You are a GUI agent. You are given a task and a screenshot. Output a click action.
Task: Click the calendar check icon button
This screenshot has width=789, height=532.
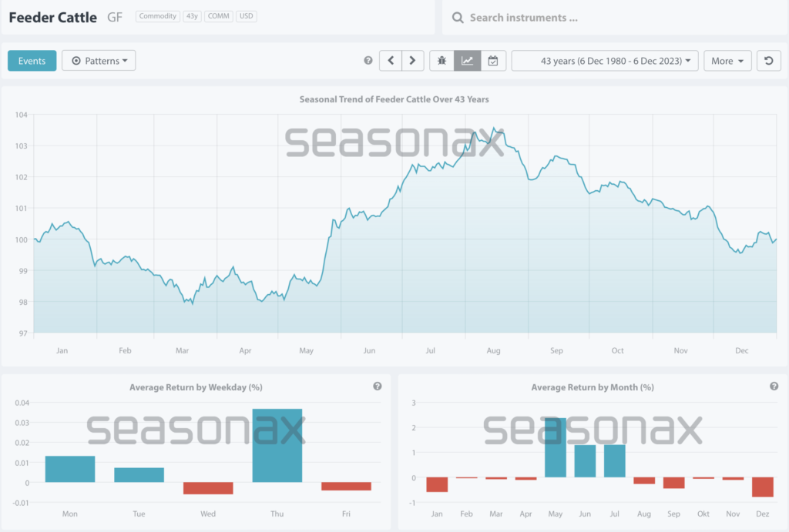pos(493,61)
